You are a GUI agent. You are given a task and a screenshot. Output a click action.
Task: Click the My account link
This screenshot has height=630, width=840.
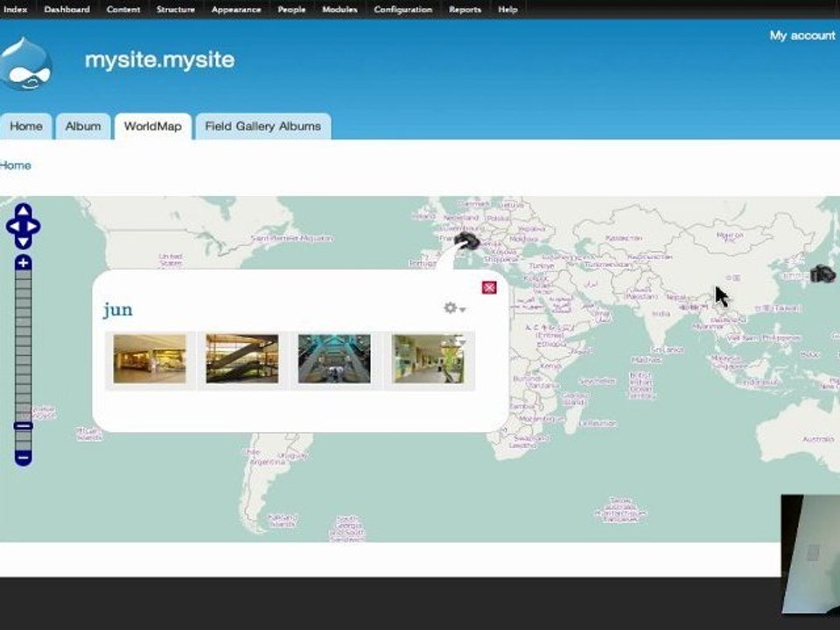(801, 35)
